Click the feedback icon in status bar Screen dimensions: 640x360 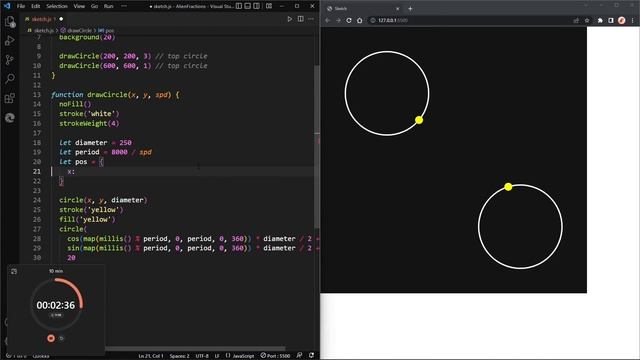[300, 356]
